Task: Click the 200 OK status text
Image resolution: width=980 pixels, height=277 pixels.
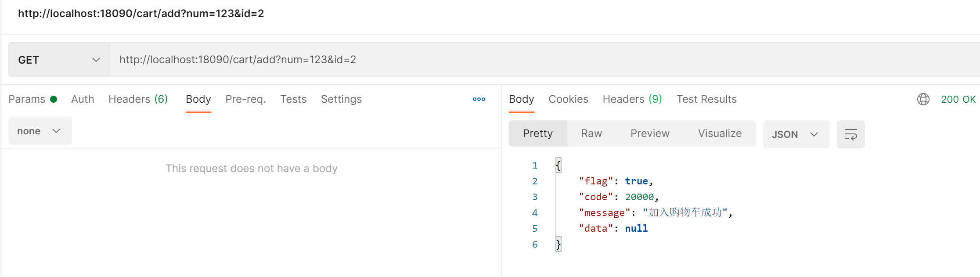Action: click(958, 99)
